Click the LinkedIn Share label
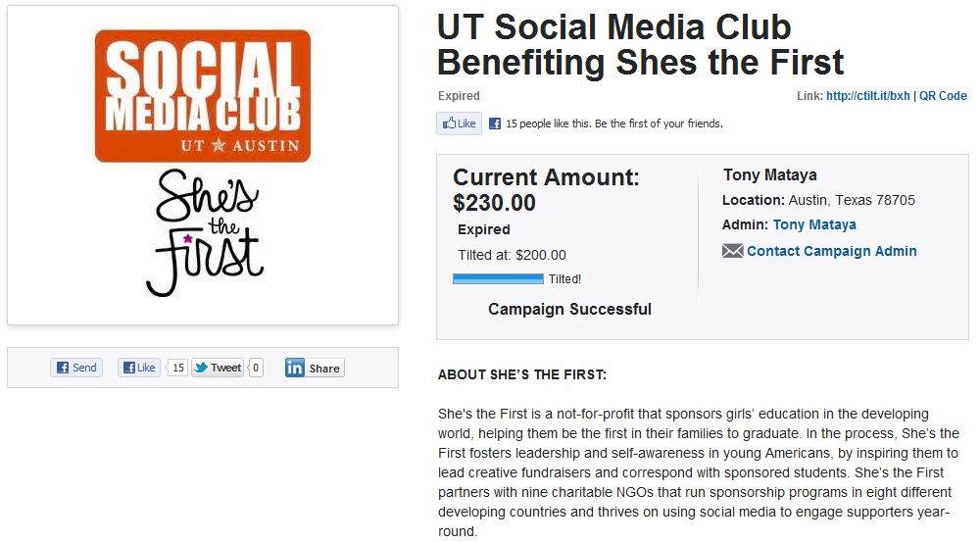Image resolution: width=980 pixels, height=543 pixels. pyautogui.click(x=324, y=369)
